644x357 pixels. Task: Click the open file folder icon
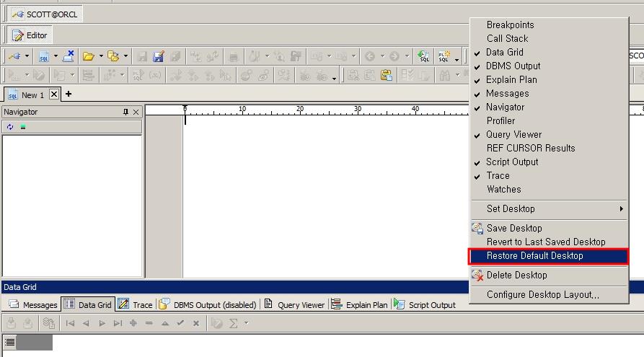(x=88, y=56)
